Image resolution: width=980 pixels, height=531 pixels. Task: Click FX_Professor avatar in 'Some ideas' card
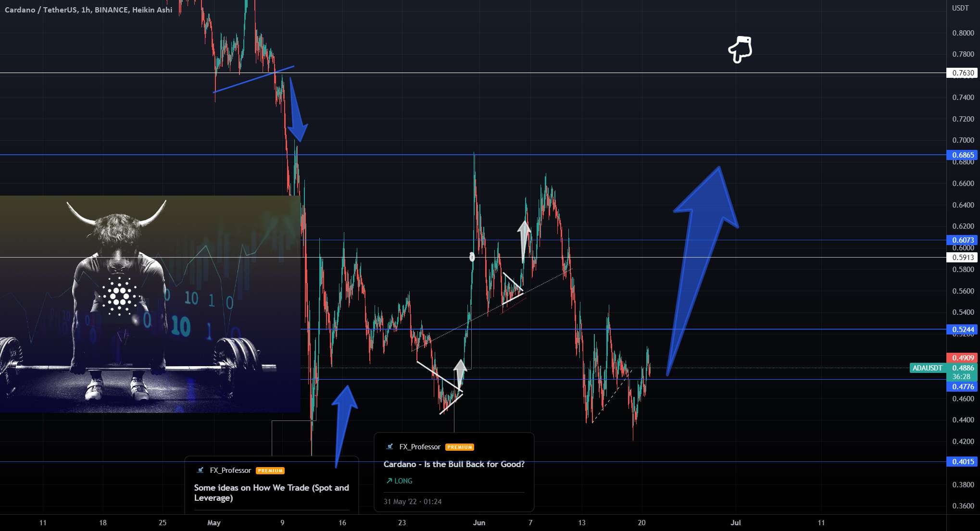tap(200, 470)
